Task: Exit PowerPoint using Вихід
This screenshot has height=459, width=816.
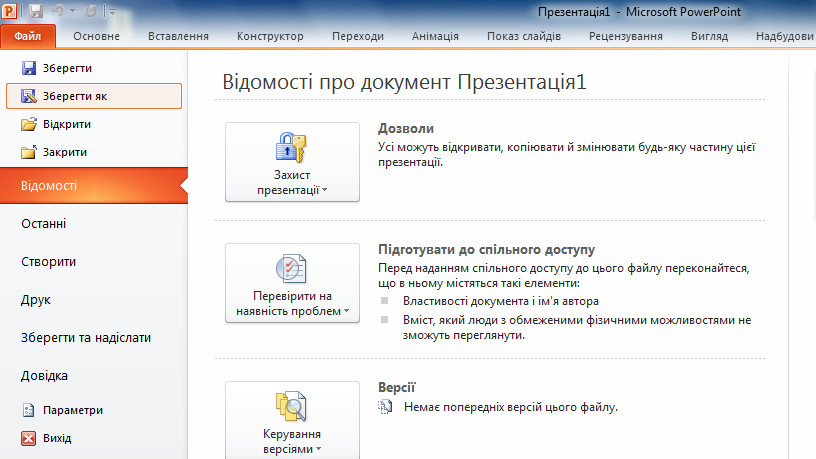Action: [57, 438]
